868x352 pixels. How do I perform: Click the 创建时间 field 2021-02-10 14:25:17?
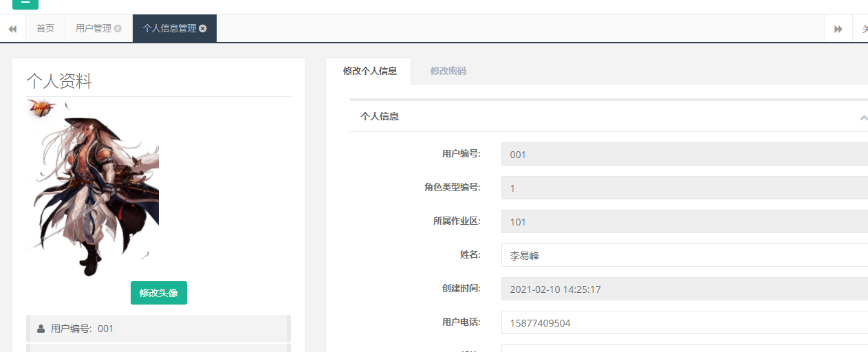click(684, 289)
